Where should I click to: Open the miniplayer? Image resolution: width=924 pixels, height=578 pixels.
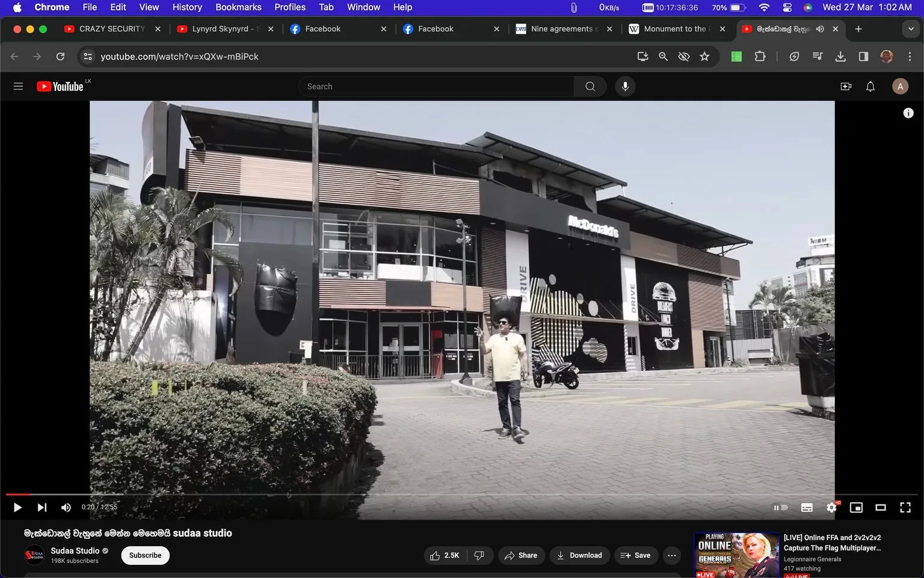856,508
